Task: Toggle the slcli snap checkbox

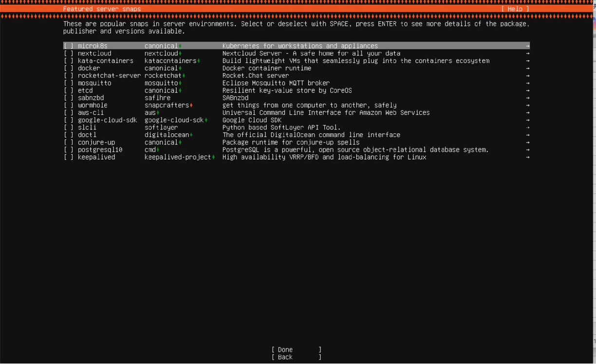Action: (x=69, y=127)
